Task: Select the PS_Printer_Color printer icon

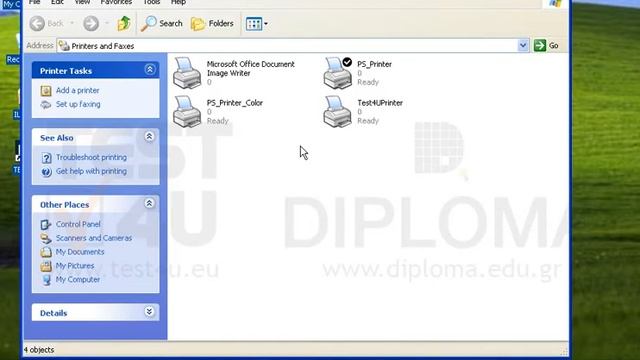Action: pyautogui.click(x=187, y=111)
